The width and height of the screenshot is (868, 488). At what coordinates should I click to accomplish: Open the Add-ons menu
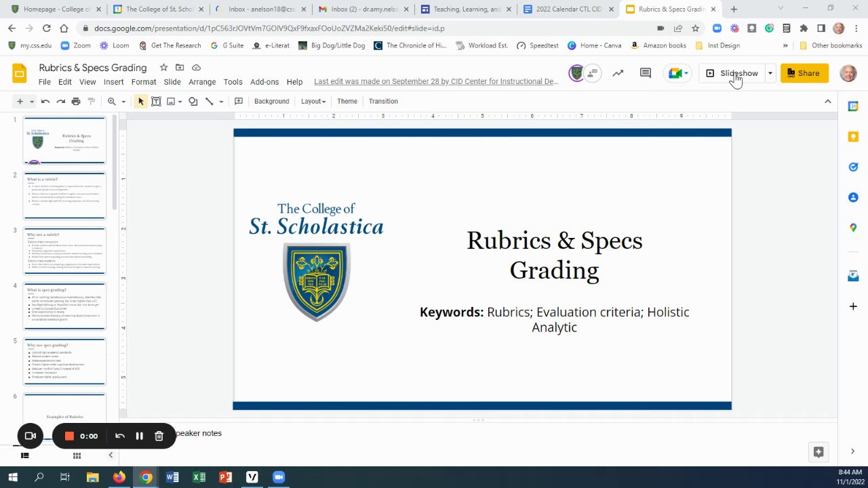tap(264, 81)
